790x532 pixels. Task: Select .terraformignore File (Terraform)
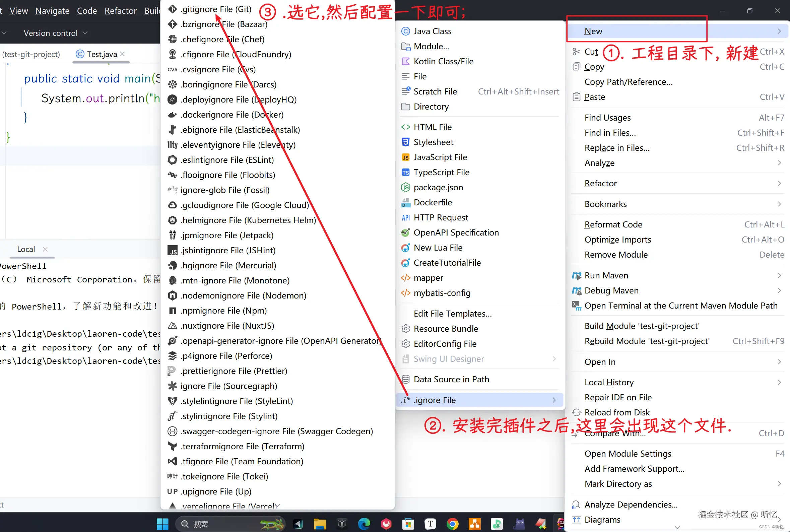(x=242, y=446)
